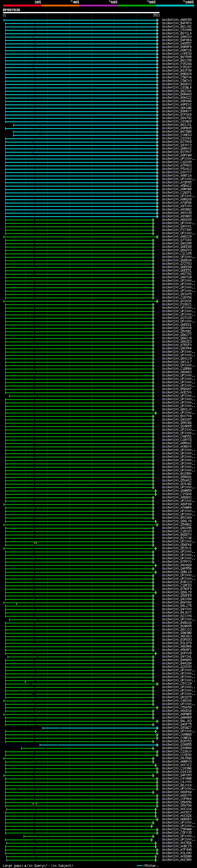The width and height of the screenshot is (197, 868).
Task: Click the purple ~60% identity legend swatch
Action: tap(98, 6)
